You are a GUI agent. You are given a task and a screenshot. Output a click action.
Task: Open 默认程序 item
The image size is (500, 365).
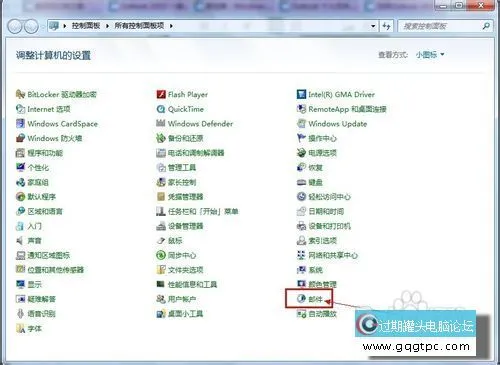pos(36,197)
